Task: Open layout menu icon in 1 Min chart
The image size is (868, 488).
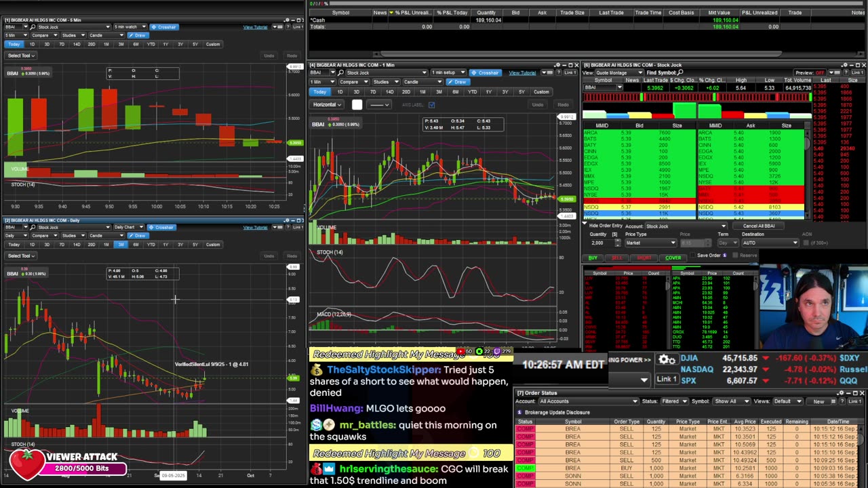Action: click(x=547, y=73)
